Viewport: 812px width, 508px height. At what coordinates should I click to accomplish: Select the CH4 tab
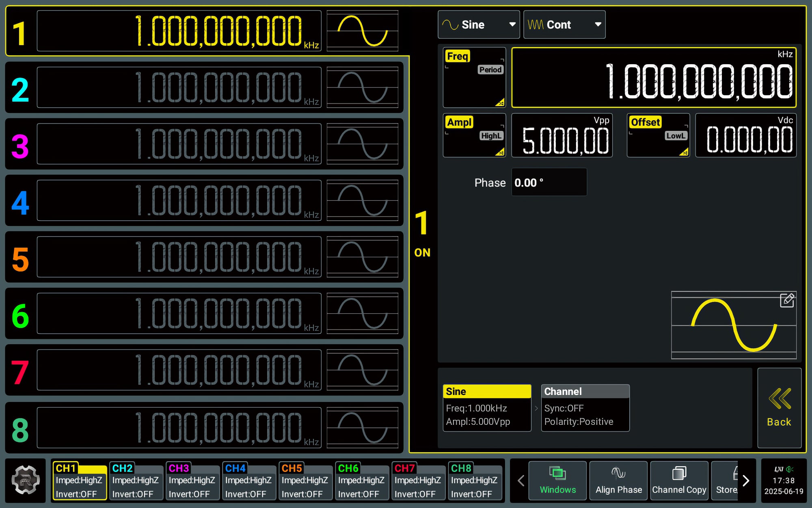tap(249, 481)
